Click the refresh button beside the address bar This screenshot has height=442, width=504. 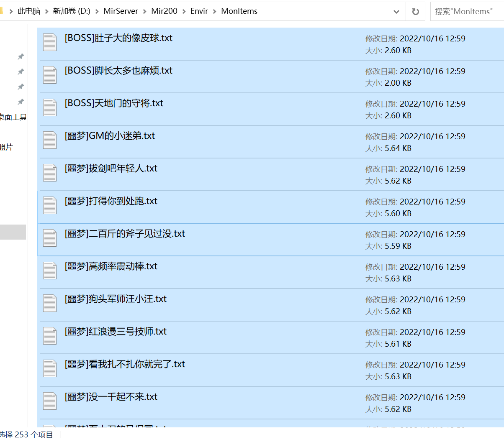point(415,11)
